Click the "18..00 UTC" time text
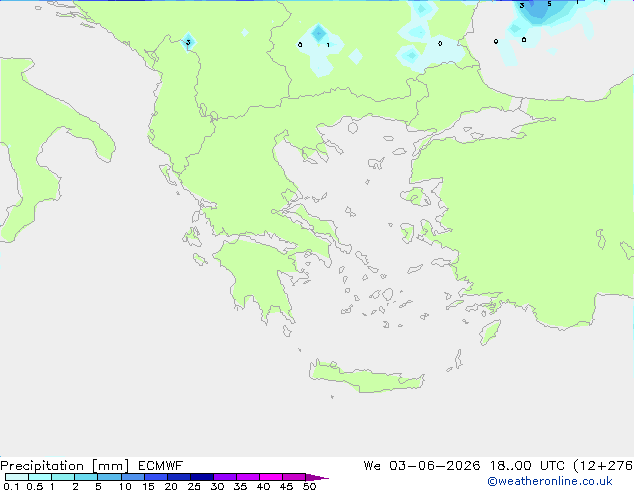The width and height of the screenshot is (634, 490). pos(527,466)
